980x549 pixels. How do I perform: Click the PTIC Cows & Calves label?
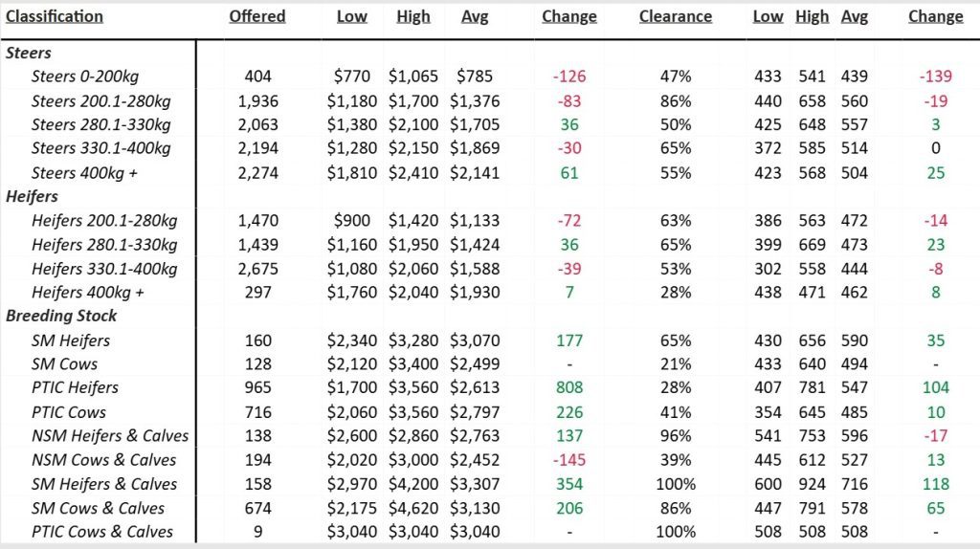(x=102, y=531)
